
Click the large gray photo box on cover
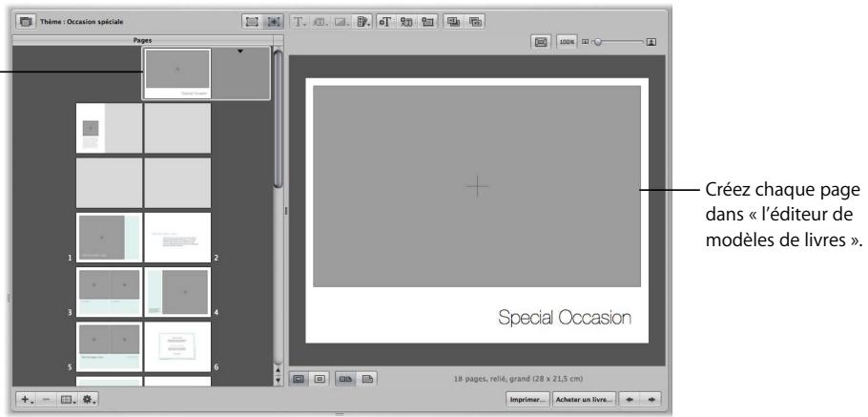click(477, 186)
